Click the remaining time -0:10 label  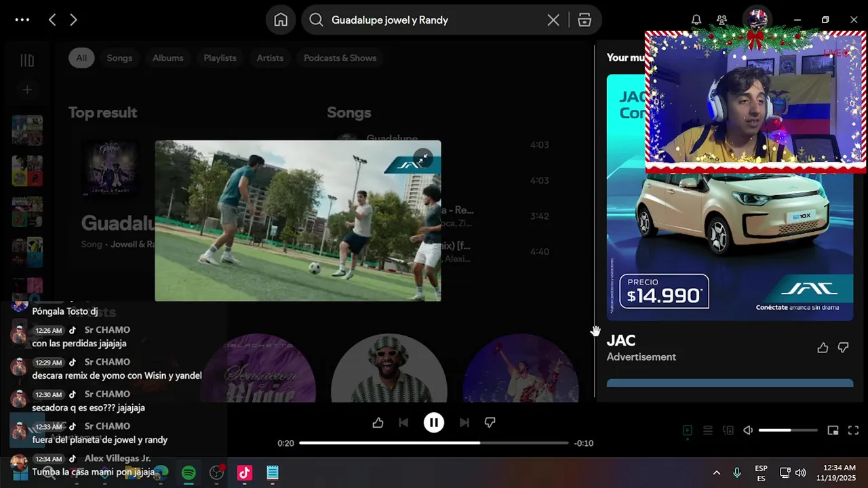pyautogui.click(x=584, y=443)
